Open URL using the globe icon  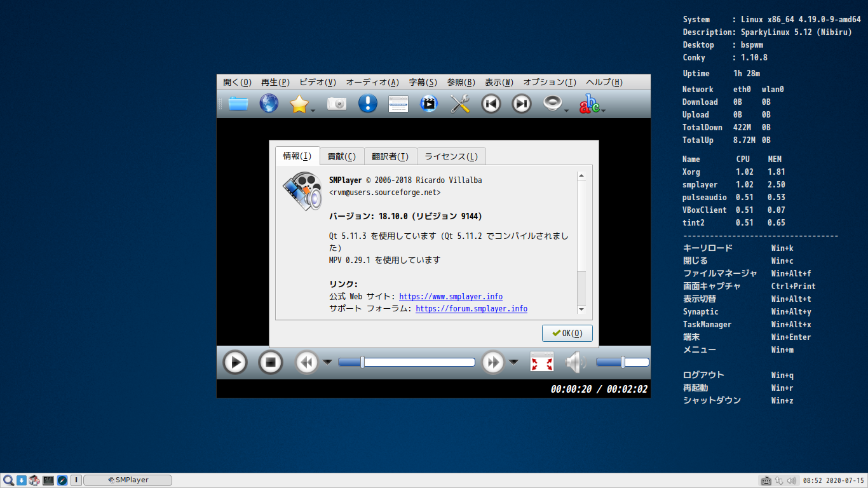[x=269, y=104]
